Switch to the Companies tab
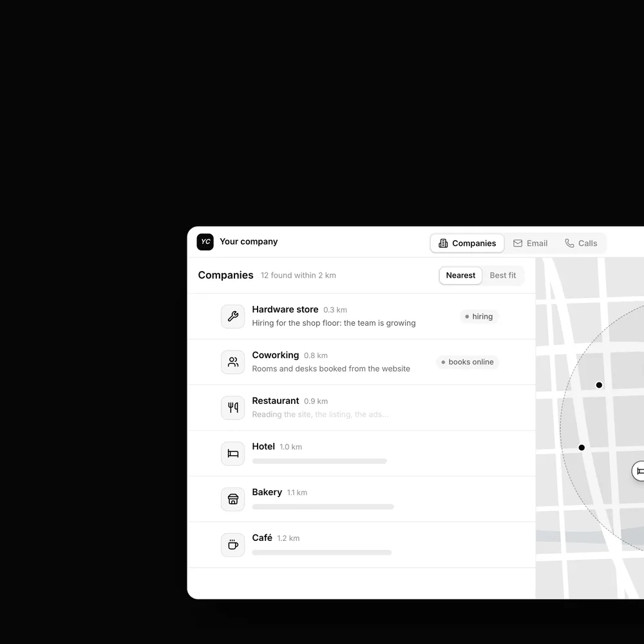 [x=468, y=243]
